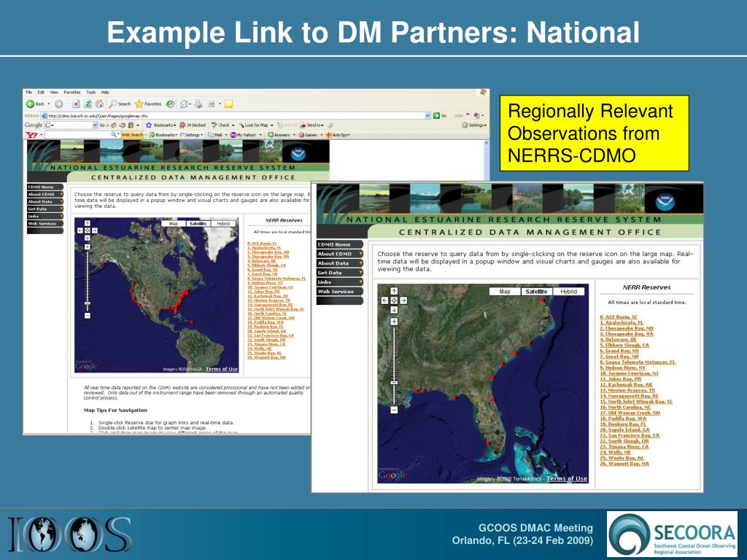Select Satellite view on the small map
The width and height of the screenshot is (747, 560).
click(198, 223)
